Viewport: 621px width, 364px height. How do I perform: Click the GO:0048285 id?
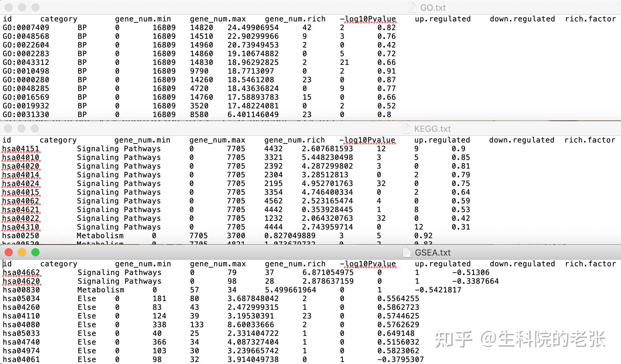tap(26, 88)
